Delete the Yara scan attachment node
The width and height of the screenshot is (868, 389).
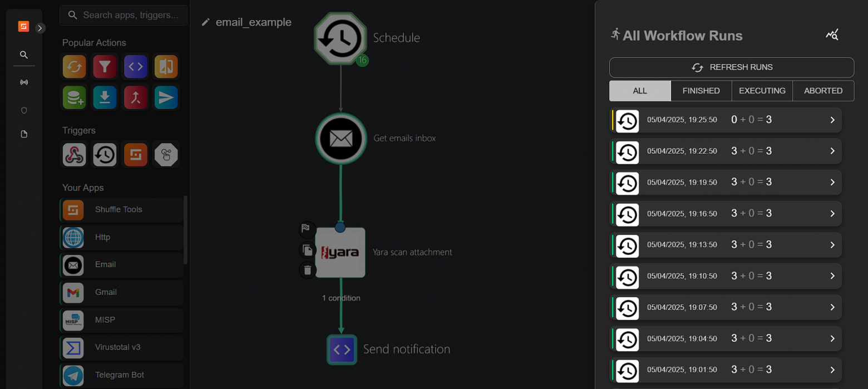coord(307,270)
